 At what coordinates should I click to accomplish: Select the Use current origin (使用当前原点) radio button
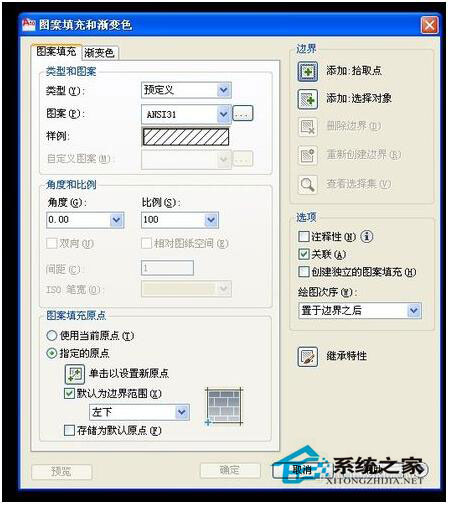[x=52, y=335]
